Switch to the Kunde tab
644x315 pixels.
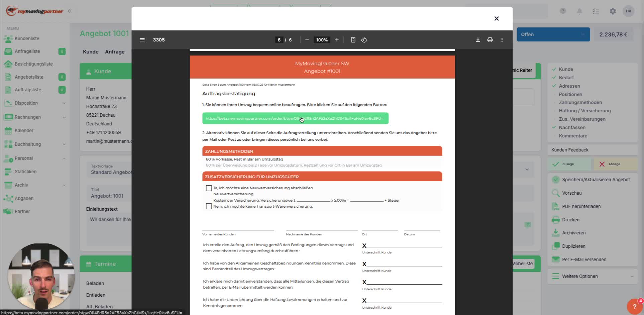pos(91,52)
